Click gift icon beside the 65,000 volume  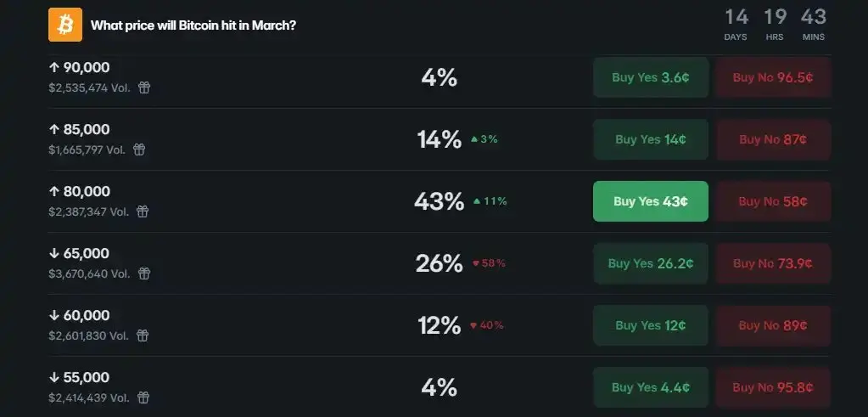click(144, 273)
